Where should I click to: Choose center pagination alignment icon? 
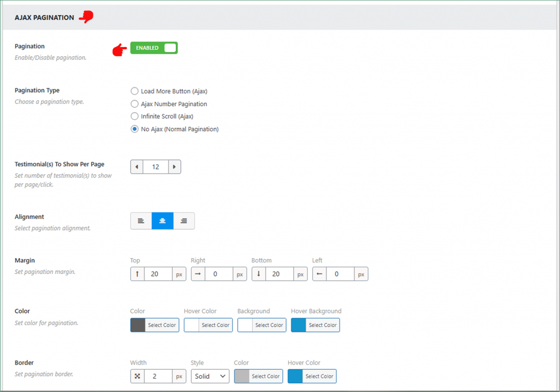pyautogui.click(x=162, y=221)
